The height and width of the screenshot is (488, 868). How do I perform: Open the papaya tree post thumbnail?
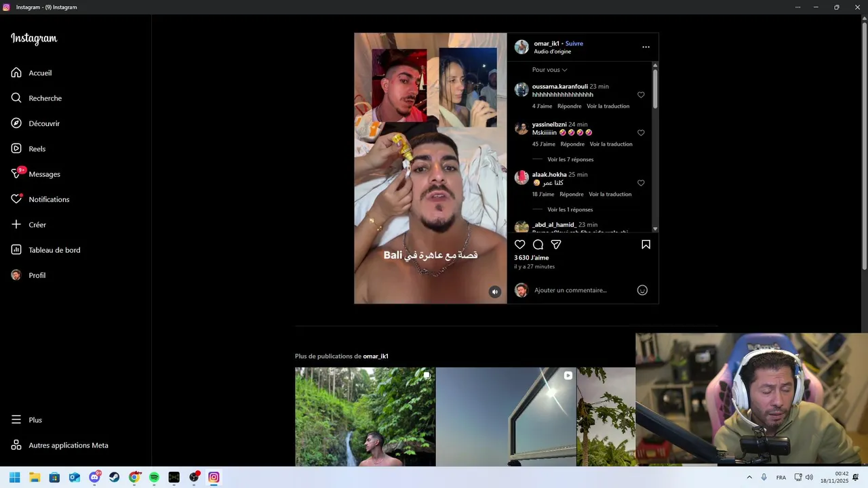606,417
